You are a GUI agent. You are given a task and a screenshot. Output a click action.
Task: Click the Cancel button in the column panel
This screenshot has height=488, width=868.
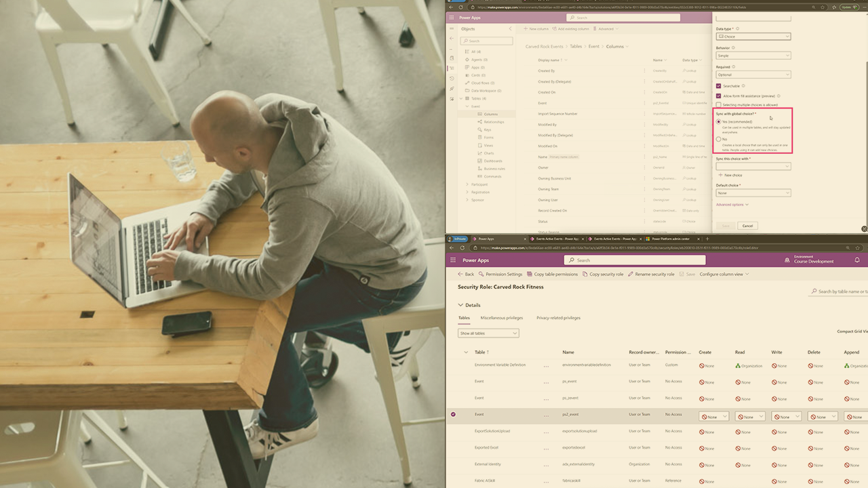(747, 226)
